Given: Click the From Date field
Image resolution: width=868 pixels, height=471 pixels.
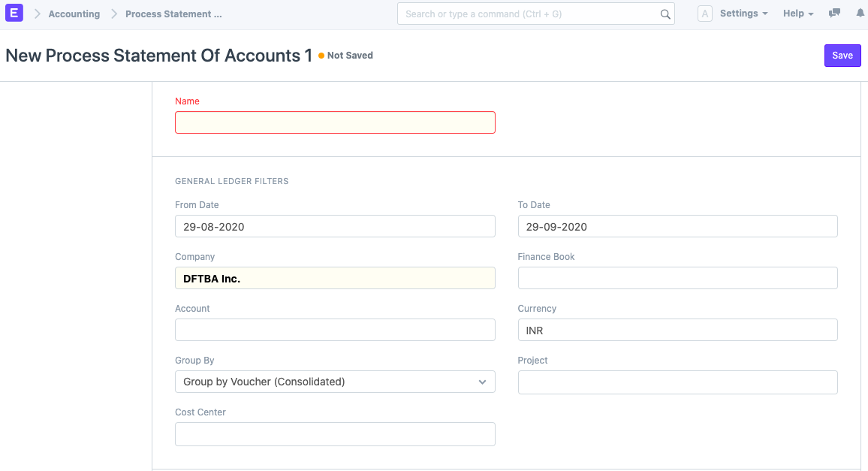Looking at the screenshot, I should (x=335, y=226).
